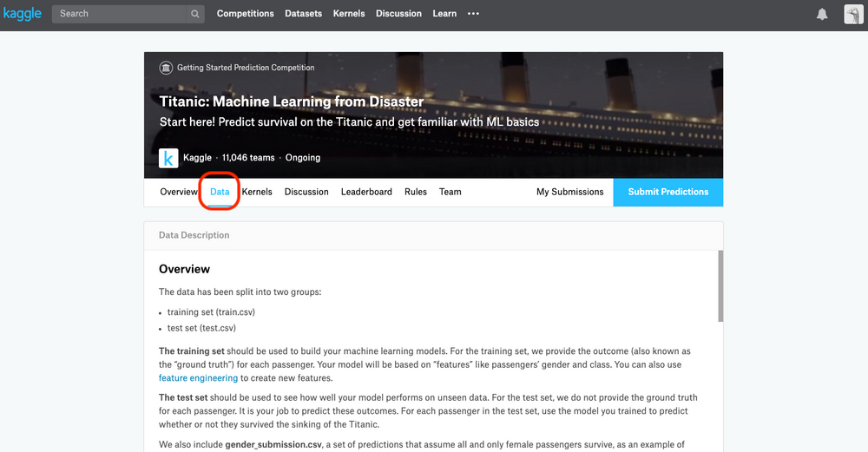Viewport: 868px width, 452px height.
Task: Follow the feature engineering link
Action: tap(198, 378)
